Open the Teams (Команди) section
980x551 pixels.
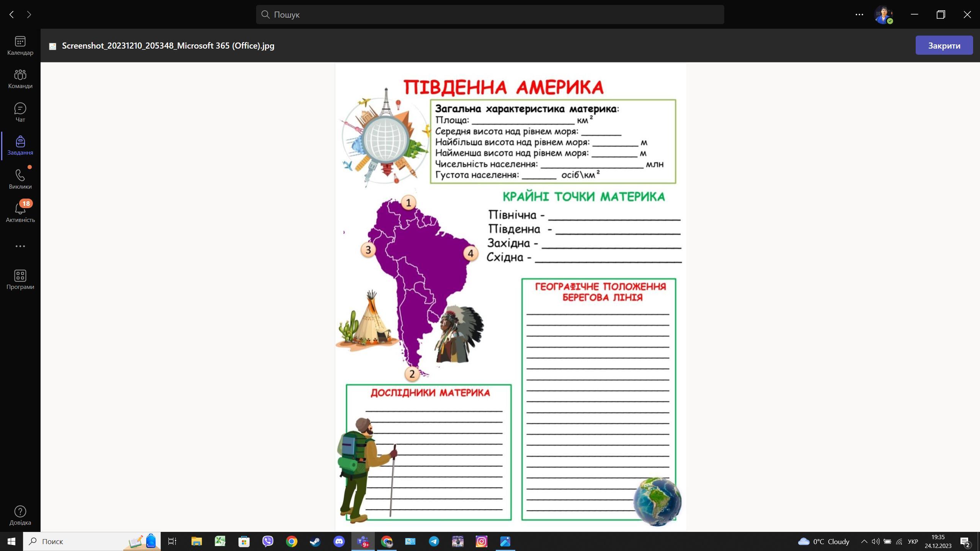[x=20, y=79]
